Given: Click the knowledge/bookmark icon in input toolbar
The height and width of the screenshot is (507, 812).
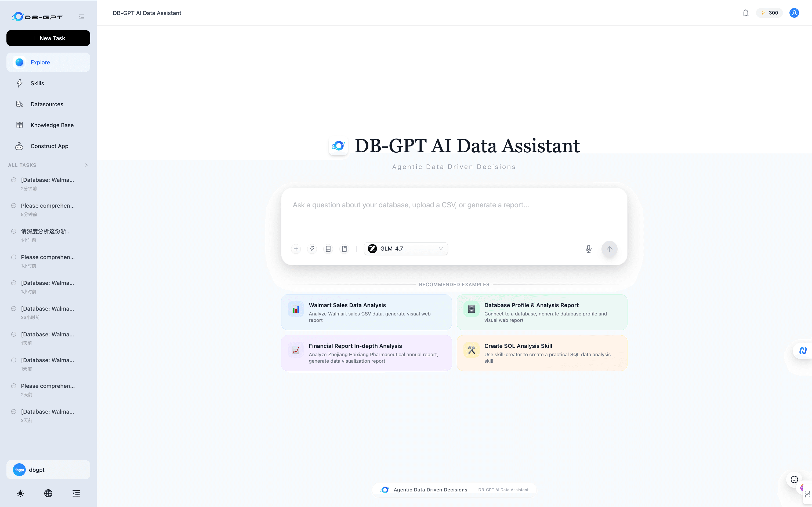Looking at the screenshot, I should point(344,248).
